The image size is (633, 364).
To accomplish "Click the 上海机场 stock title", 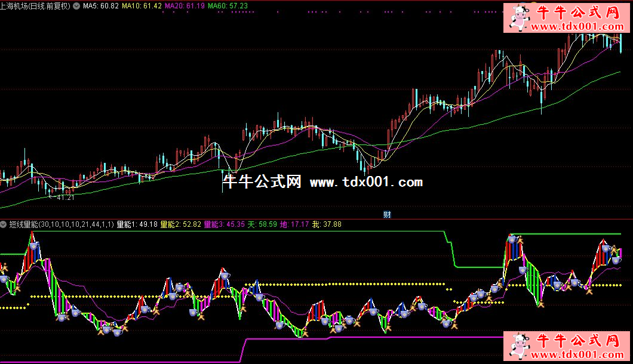I will 35,5.
